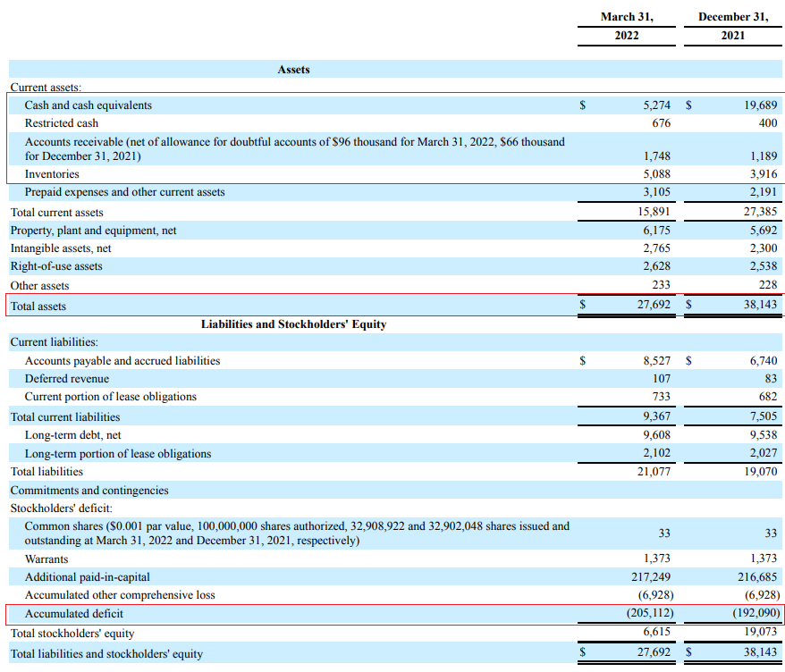785x672 pixels.
Task: Click the Deferred revenue label
Action: (x=66, y=379)
